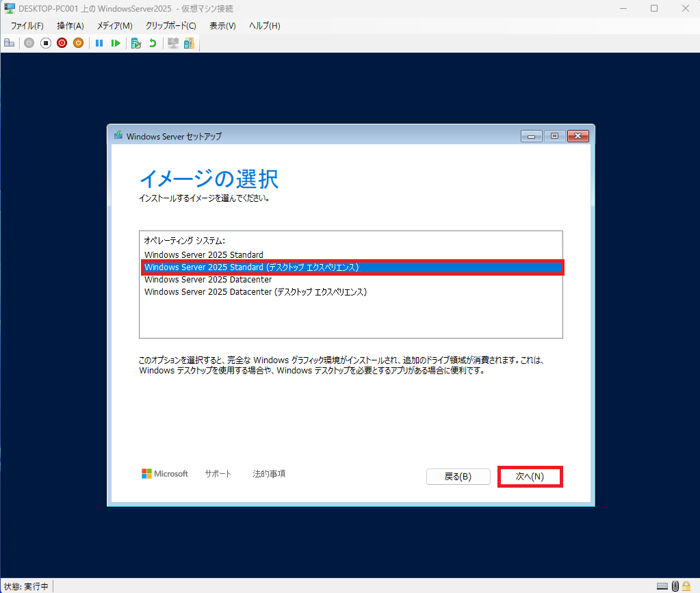Click the 状態: 実行中 status text
The height and width of the screenshot is (593, 700).
point(26,586)
